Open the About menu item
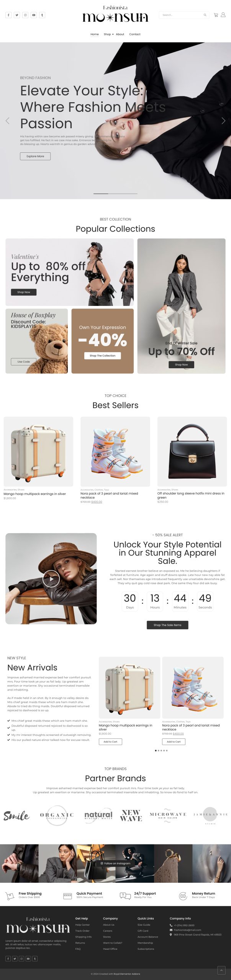Image resolution: width=231 pixels, height=980 pixels. (120, 34)
